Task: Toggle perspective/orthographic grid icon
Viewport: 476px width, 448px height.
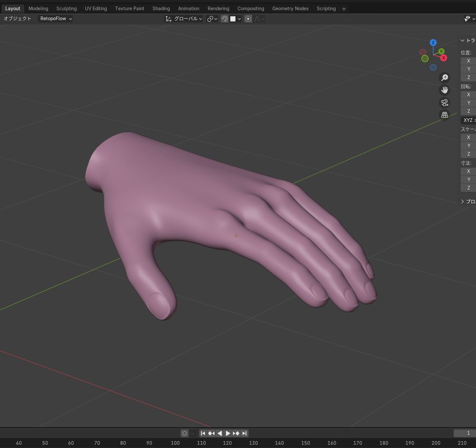Action: [445, 115]
